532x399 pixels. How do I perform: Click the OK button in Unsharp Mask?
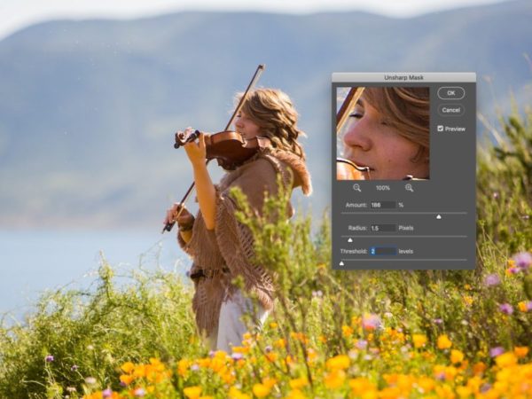coord(450,93)
